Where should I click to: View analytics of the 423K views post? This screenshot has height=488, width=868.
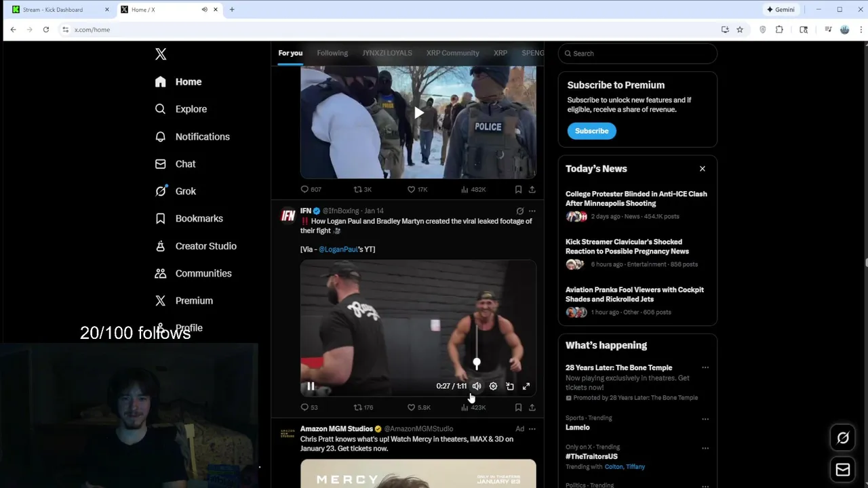473,407
